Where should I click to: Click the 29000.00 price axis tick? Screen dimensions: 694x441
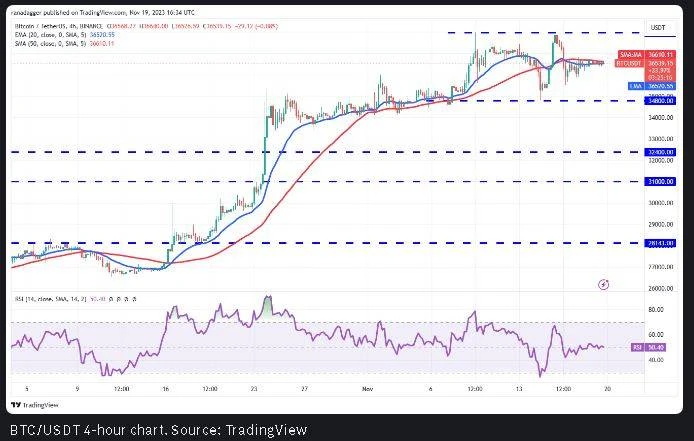coord(660,224)
